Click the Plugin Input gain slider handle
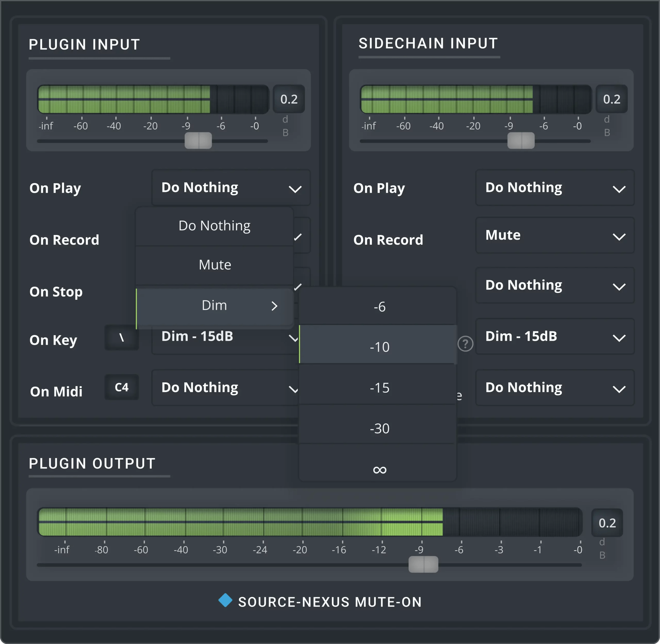 tap(198, 141)
